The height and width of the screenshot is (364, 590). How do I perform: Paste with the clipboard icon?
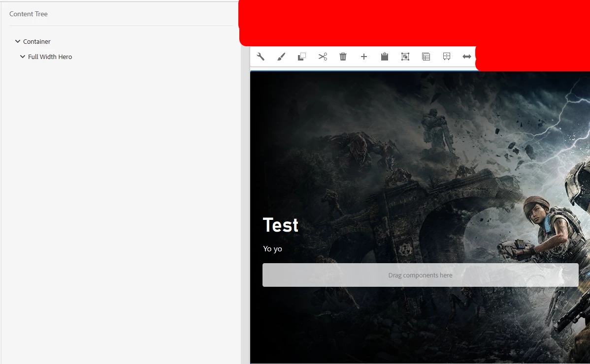click(385, 57)
